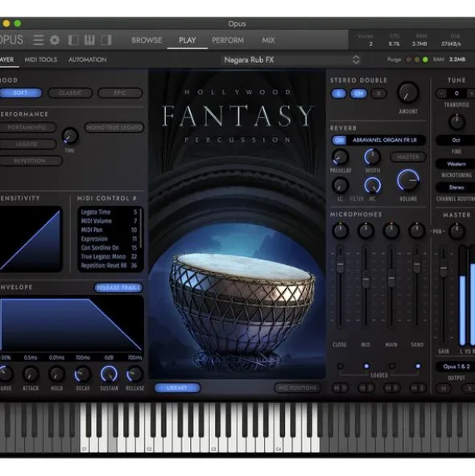Toggle Stereo Double L channel

(338, 93)
